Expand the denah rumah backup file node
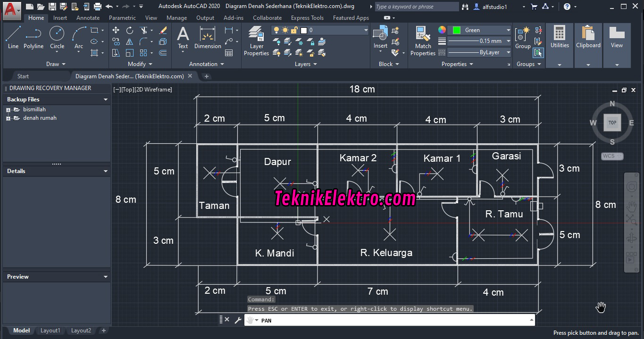This screenshot has width=644, height=339. [x=8, y=118]
